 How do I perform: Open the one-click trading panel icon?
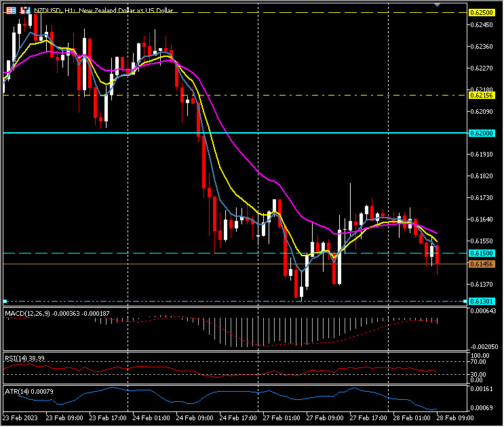pyautogui.click(x=10, y=12)
